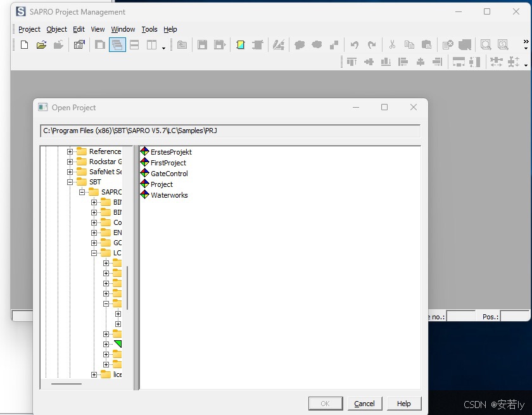Select the single window layout icon
Image resolution: width=532 pixels, height=415 pixels.
coord(100,45)
